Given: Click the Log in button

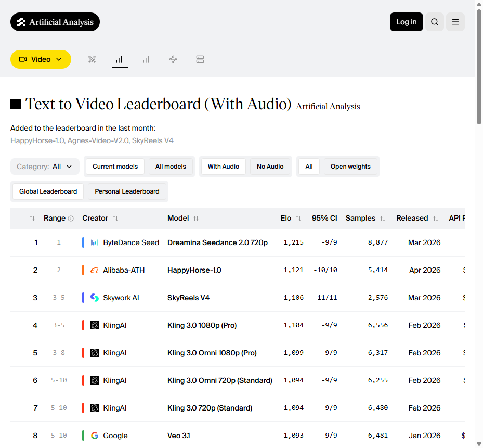Looking at the screenshot, I should (x=406, y=22).
